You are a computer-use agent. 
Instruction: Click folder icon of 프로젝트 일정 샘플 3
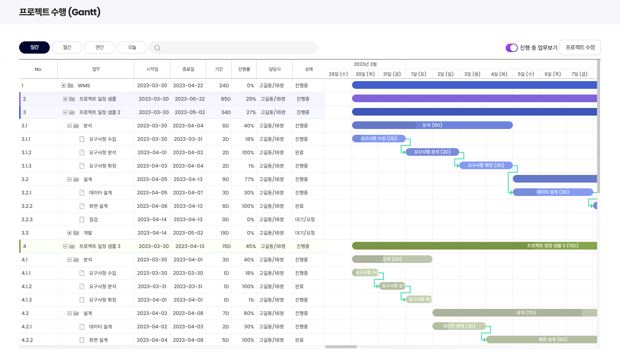point(72,246)
